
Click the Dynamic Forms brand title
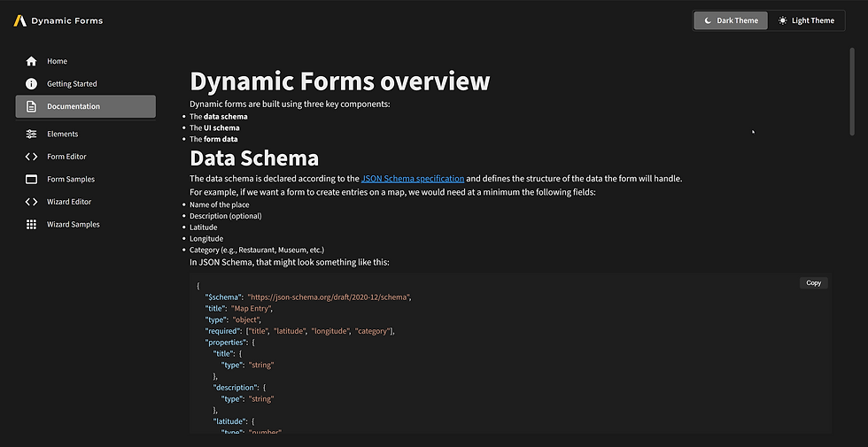click(x=66, y=20)
